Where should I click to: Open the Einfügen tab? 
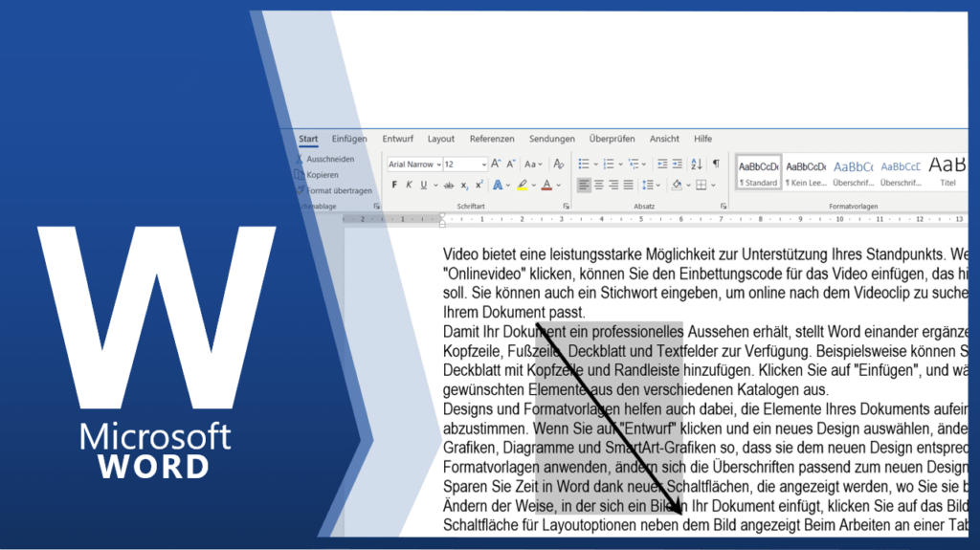(349, 139)
